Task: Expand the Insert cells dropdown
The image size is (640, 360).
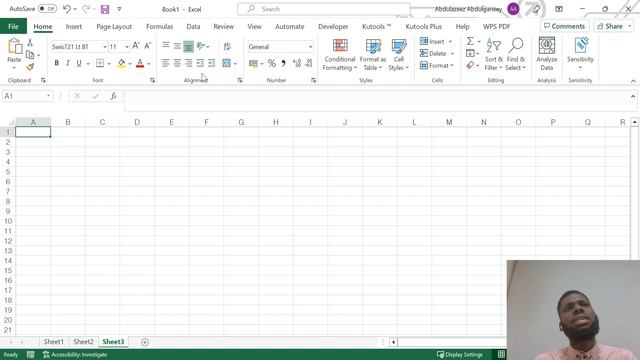Action: (x=450, y=42)
